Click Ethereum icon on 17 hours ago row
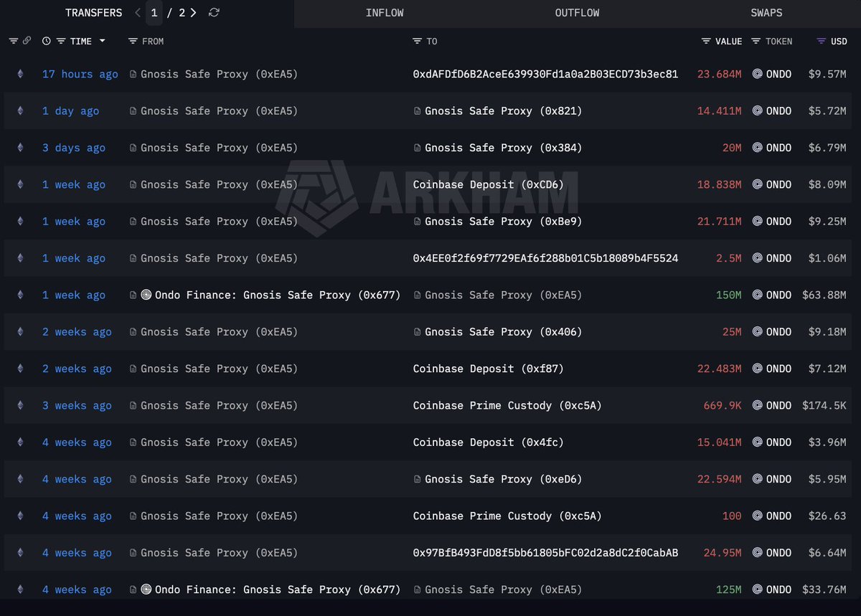The height and width of the screenshot is (616, 861). 20,74
